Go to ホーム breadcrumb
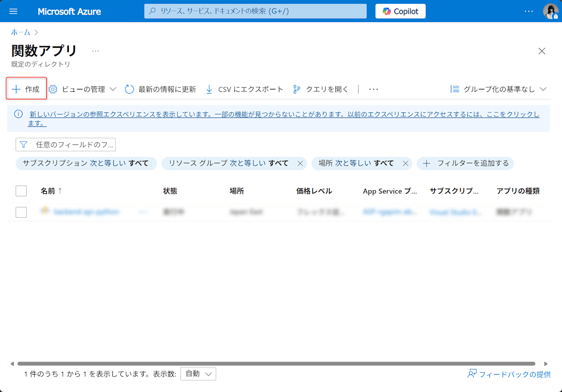The image size is (562, 392). 21,32
